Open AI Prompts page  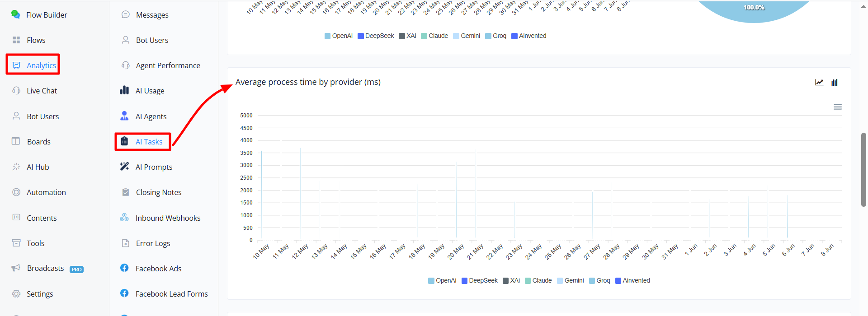[x=146, y=167]
